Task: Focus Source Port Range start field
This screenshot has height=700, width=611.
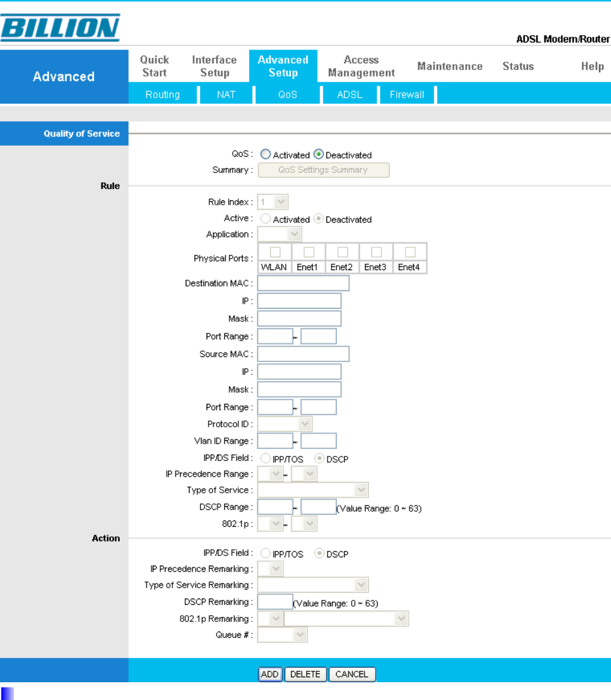Action: coord(275,407)
